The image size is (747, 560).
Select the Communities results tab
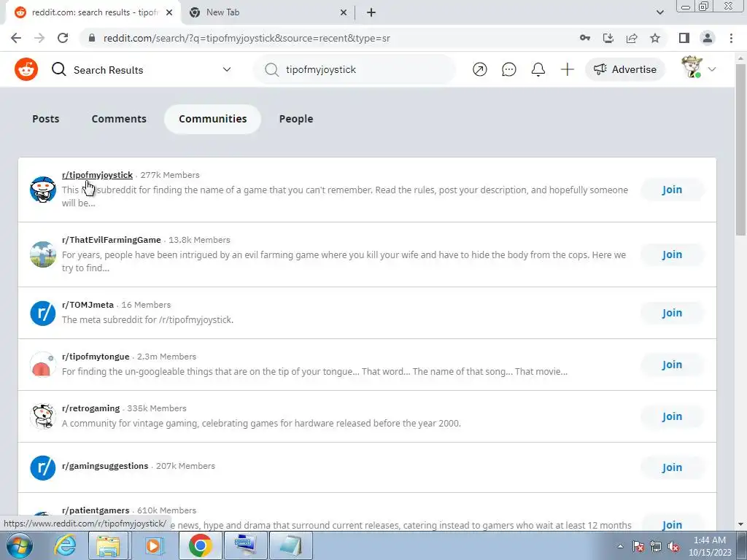[212, 119]
